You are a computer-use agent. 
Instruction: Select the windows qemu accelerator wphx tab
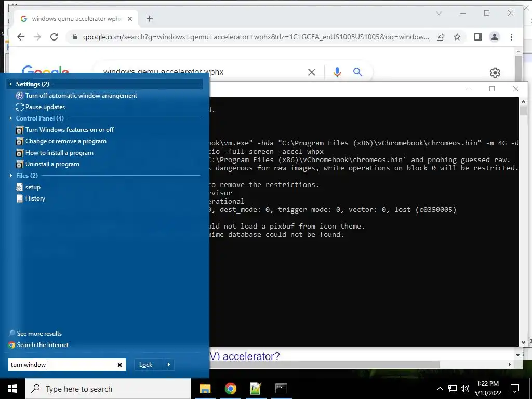tap(76, 19)
